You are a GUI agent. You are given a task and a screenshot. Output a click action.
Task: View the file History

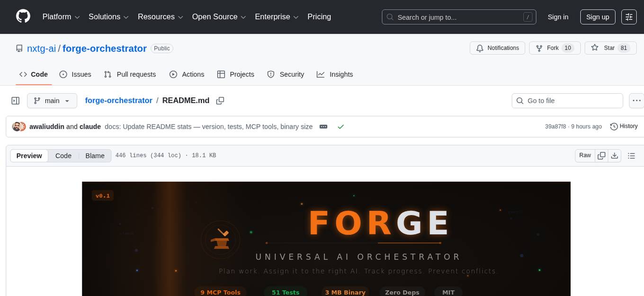click(624, 126)
